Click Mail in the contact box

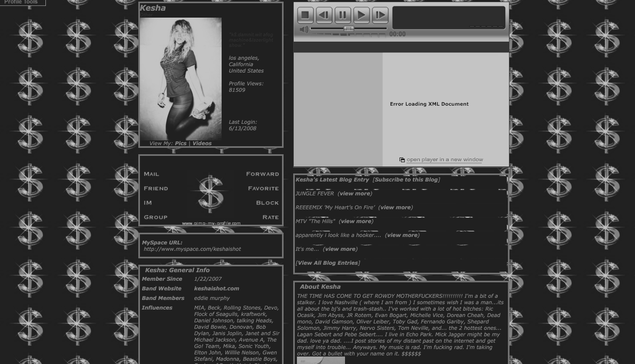(x=151, y=174)
